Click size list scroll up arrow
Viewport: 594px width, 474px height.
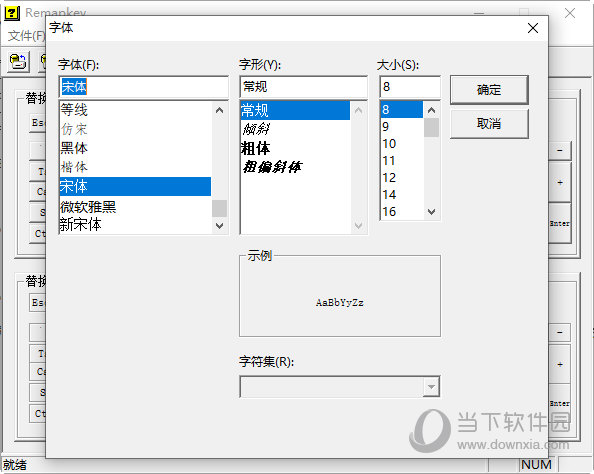pos(431,110)
